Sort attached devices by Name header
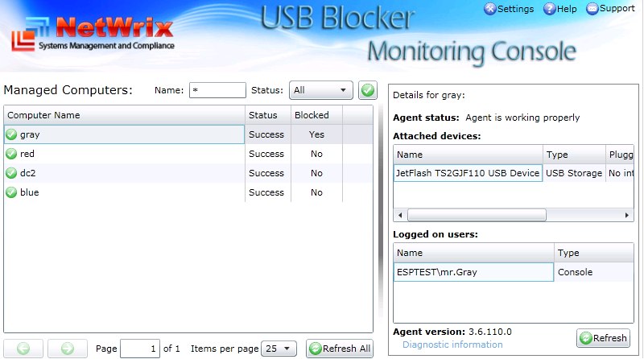The height and width of the screenshot is (359, 644). [468, 155]
